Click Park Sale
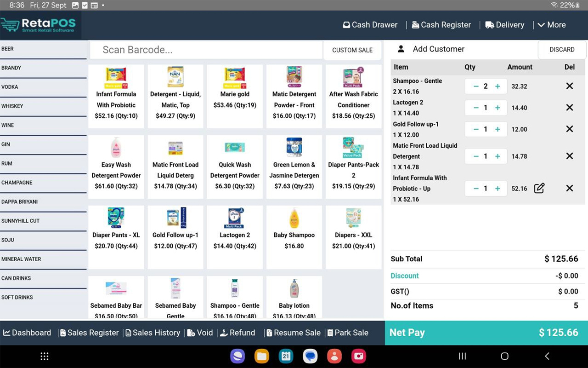Screen dimensions: 588x368 (348, 333)
